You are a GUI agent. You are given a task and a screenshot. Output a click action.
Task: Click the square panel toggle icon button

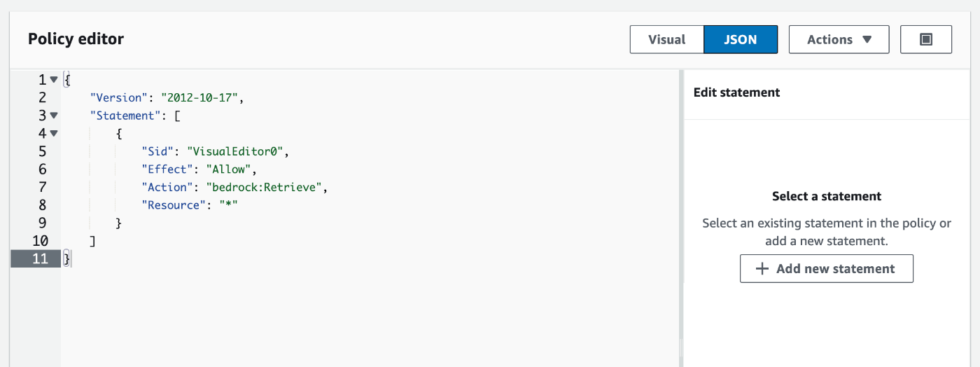[925, 40]
